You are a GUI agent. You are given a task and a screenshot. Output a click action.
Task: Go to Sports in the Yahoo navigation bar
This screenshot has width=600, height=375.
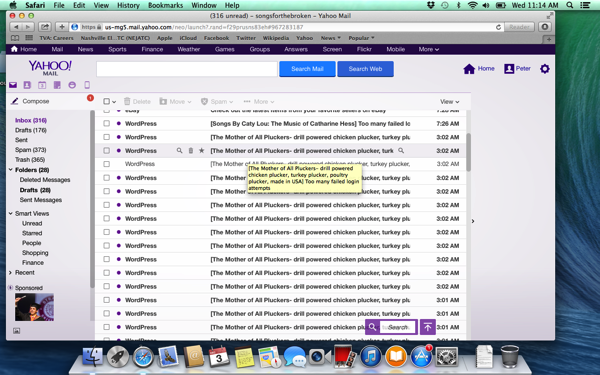point(117,49)
